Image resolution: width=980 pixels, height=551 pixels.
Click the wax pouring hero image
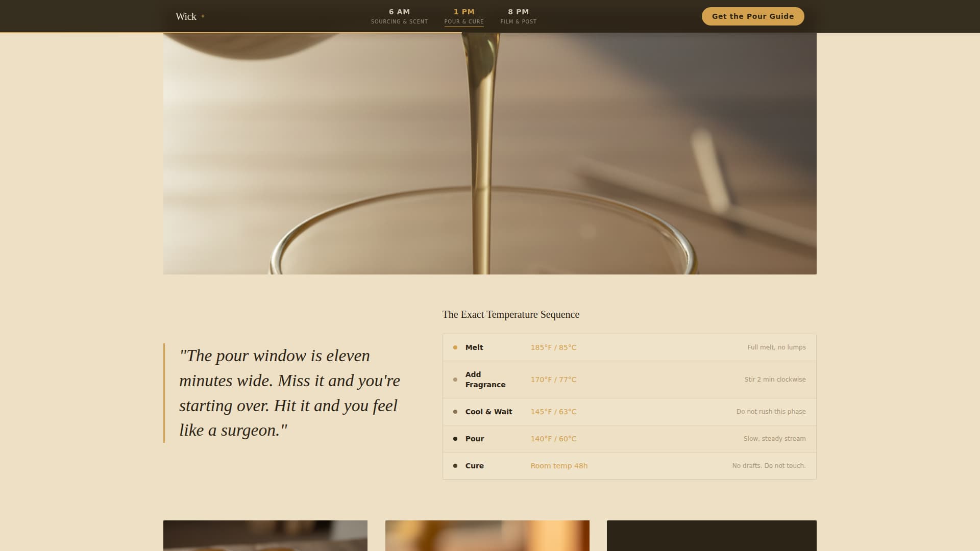489,153
